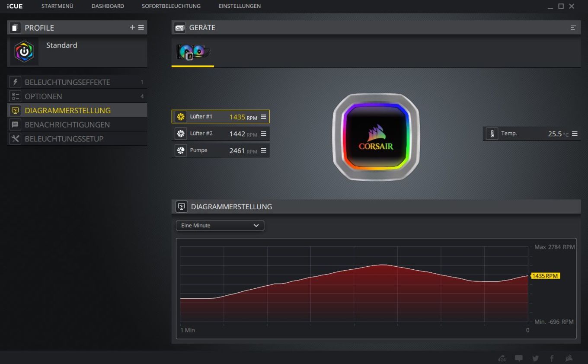This screenshot has width=588, height=364.
Task: Open the support 24 icon in footer
Action: point(502,358)
